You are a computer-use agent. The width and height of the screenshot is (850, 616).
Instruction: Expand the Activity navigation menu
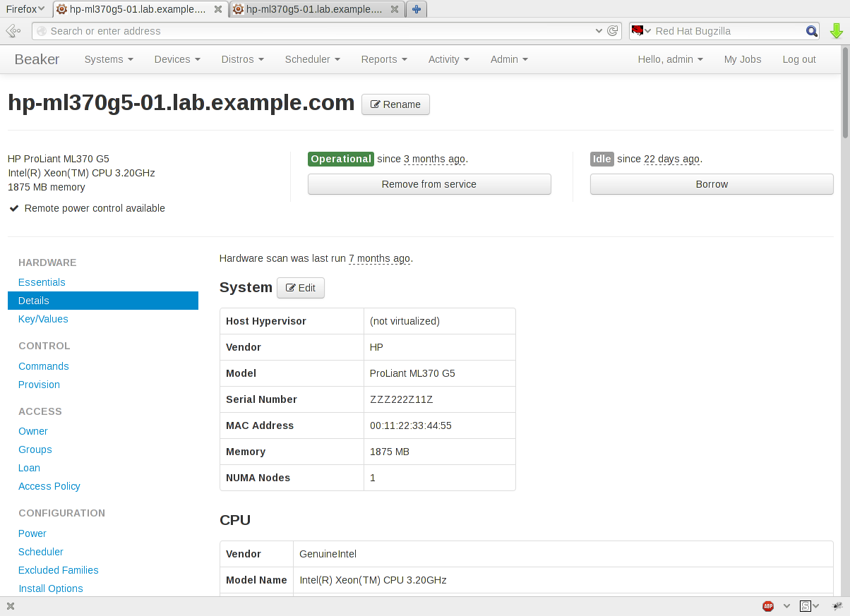[x=448, y=59]
